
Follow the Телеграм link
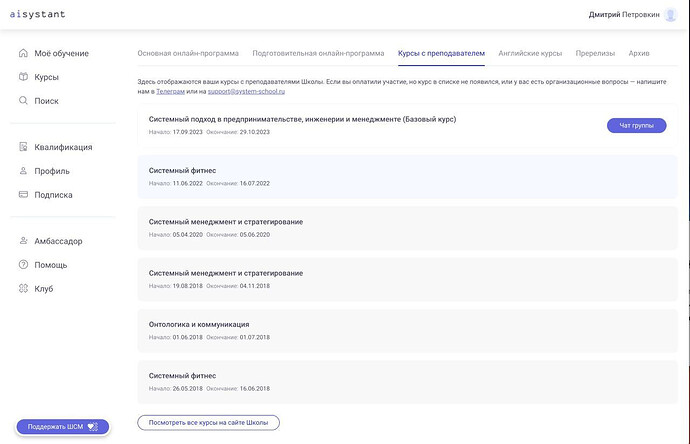point(170,91)
